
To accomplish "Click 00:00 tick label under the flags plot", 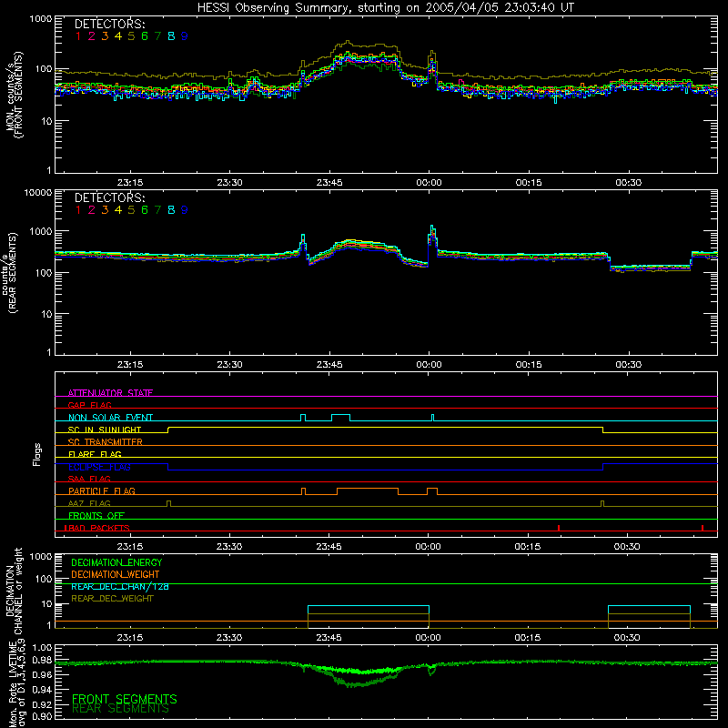I will [428, 547].
